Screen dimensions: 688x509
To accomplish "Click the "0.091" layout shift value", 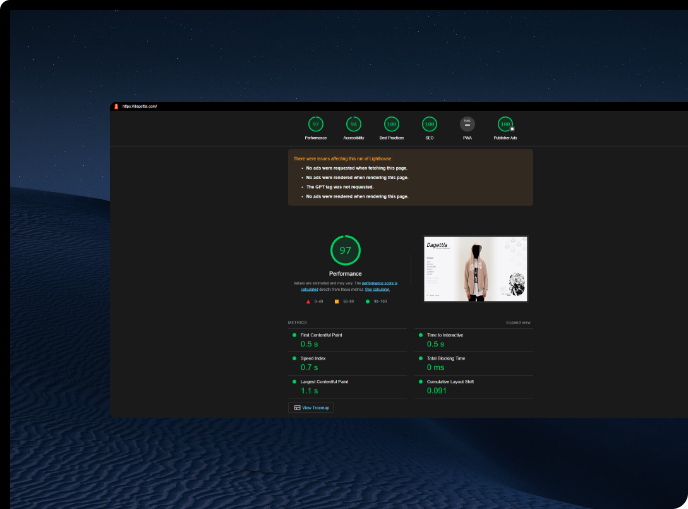I will tap(437, 391).
